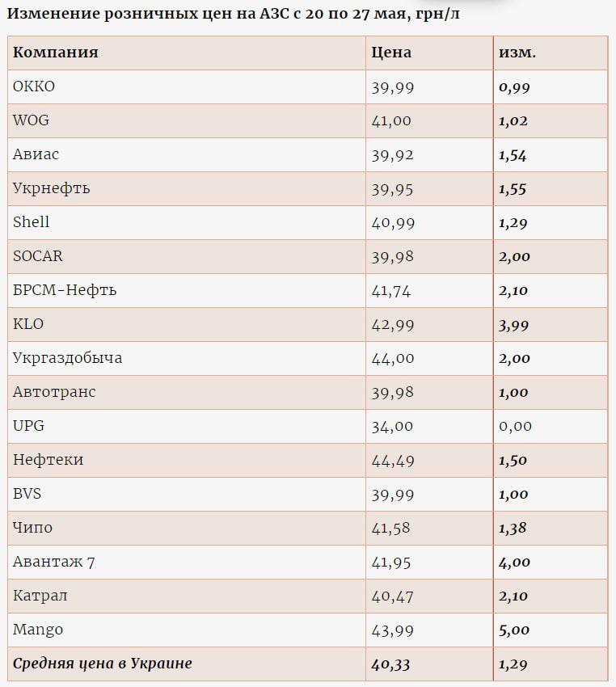Click the БРСМ-Нефть row name
The height and width of the screenshot is (687, 616).
[x=65, y=290]
